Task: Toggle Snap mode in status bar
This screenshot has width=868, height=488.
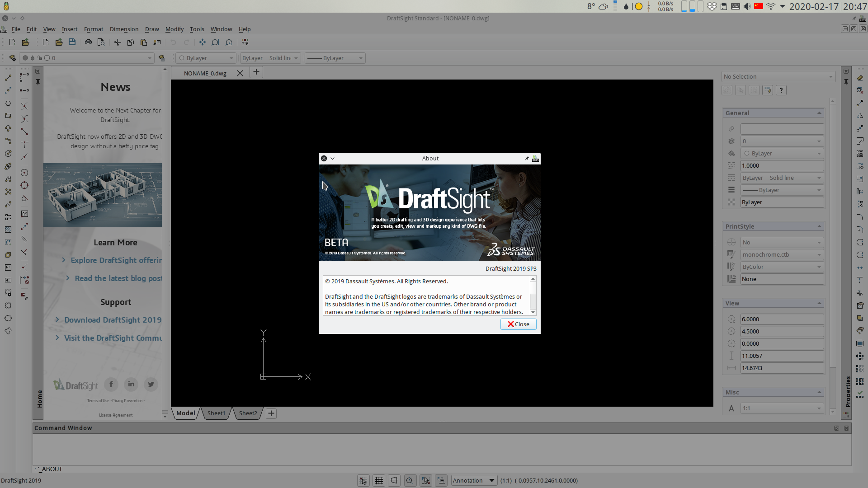Action: point(363,480)
